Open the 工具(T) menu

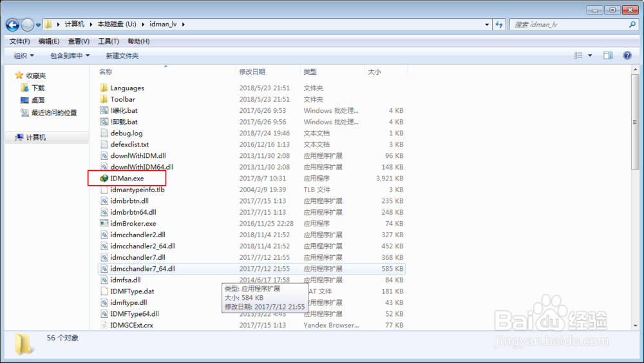click(108, 41)
